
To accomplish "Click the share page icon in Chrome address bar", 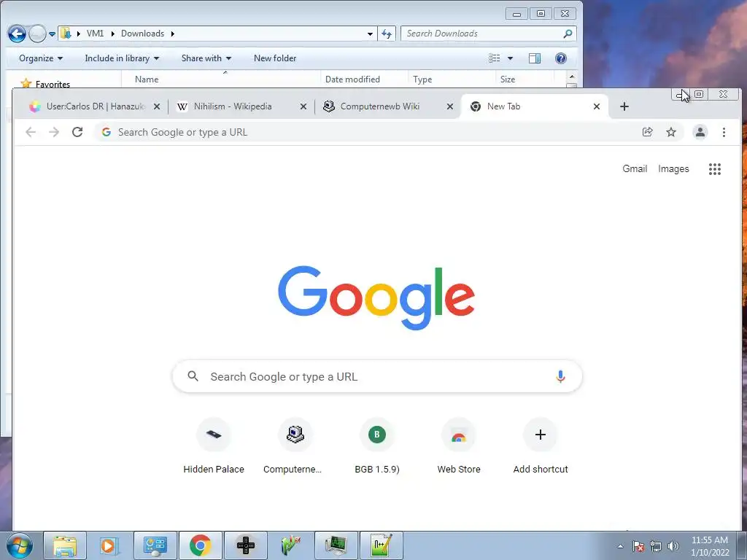I will click(x=647, y=132).
